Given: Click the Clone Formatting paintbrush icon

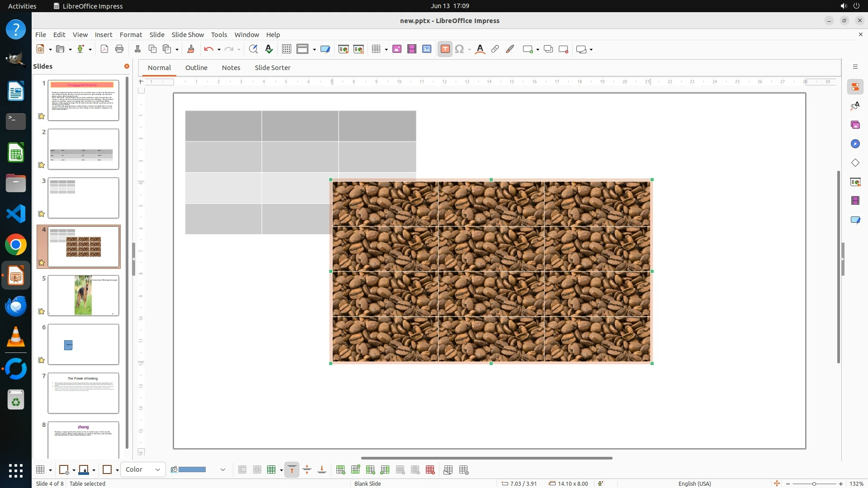Looking at the screenshot, I should click(190, 49).
